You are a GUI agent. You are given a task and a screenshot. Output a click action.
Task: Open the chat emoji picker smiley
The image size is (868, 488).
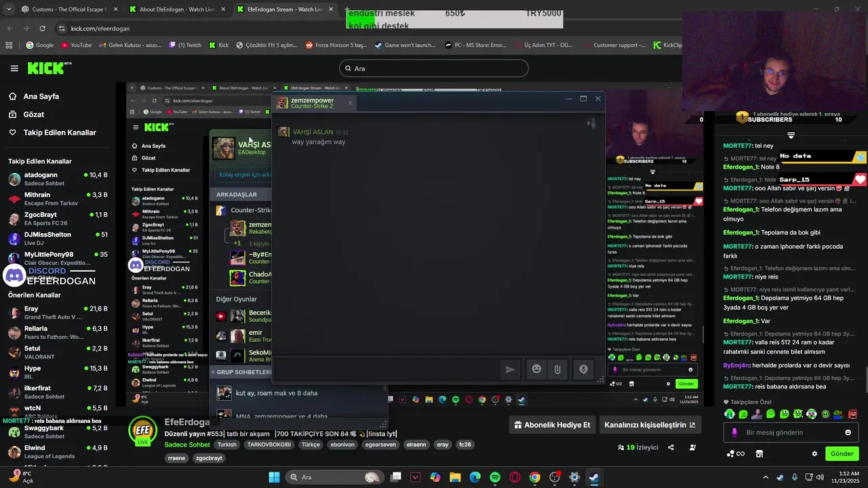coord(848,432)
